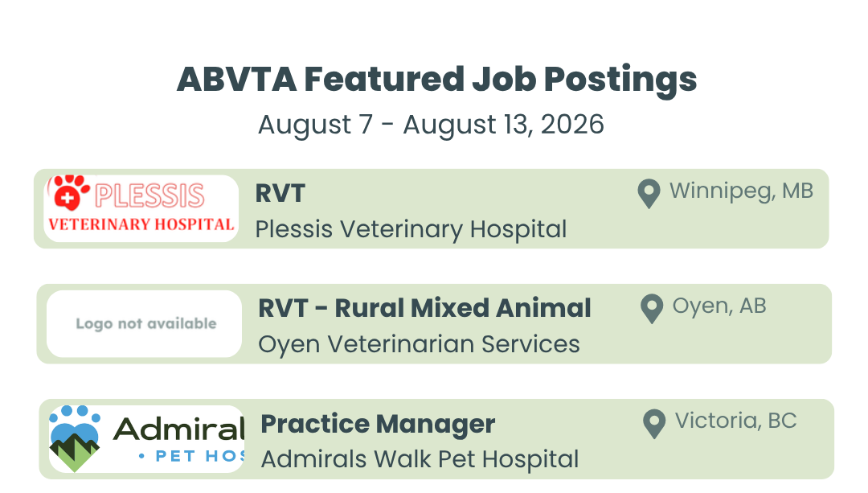The height and width of the screenshot is (493, 868).
Task: Open the Admirals Walk Pet Hospital logo
Action: coord(147,439)
